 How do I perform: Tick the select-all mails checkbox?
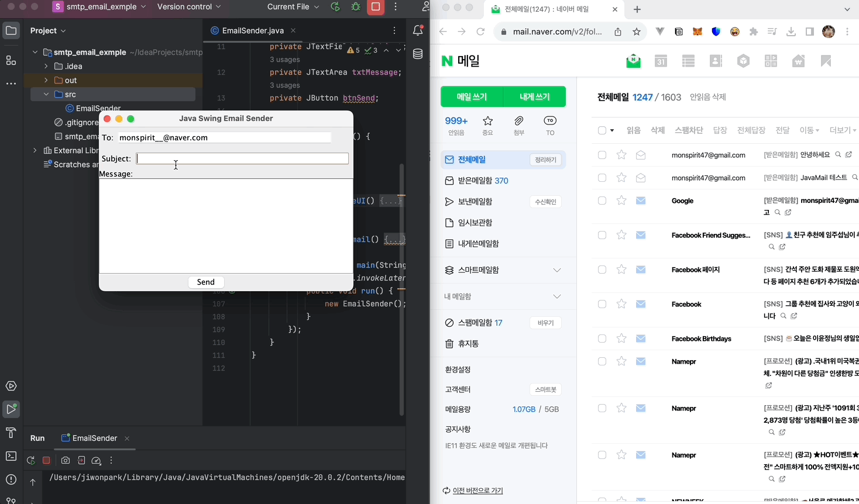(602, 130)
